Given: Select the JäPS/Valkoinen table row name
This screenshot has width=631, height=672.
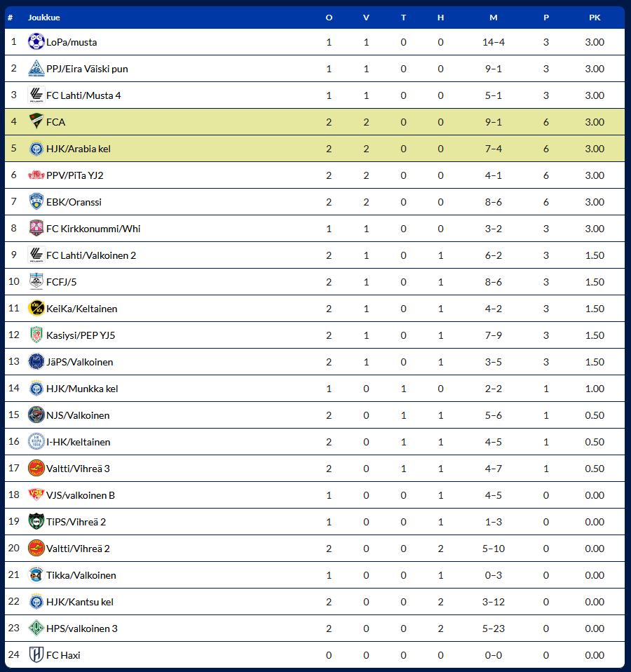Looking at the screenshot, I should (80, 362).
